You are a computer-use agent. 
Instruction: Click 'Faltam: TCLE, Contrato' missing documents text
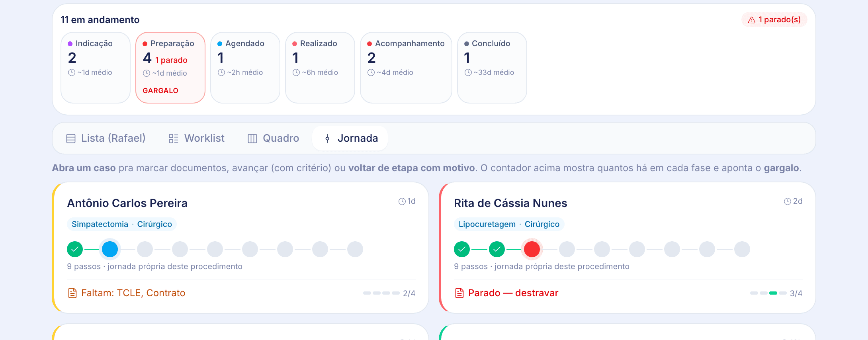tap(133, 293)
